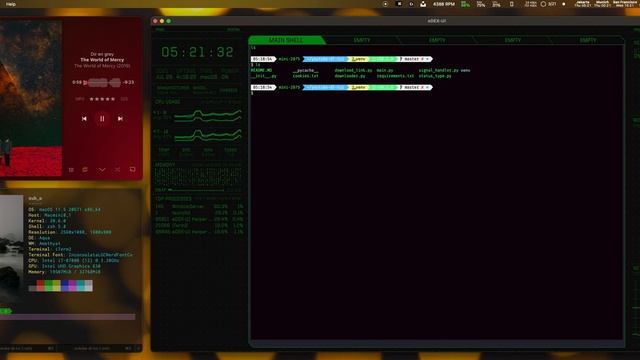Switch to the MAIN SHELL tab
Image resolution: width=640 pixels, height=360 pixels.
click(286, 40)
